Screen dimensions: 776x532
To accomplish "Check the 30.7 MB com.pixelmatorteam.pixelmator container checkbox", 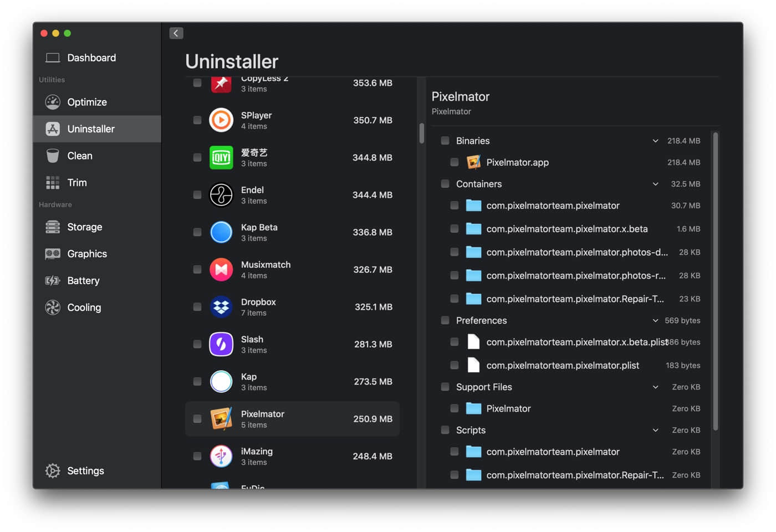I will [455, 206].
